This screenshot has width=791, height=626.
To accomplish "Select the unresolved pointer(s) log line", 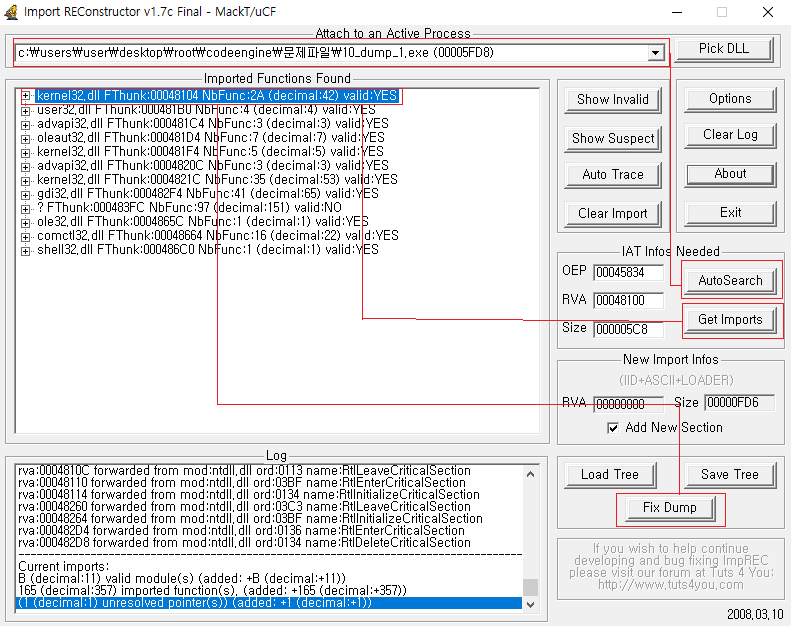I will point(269,603).
